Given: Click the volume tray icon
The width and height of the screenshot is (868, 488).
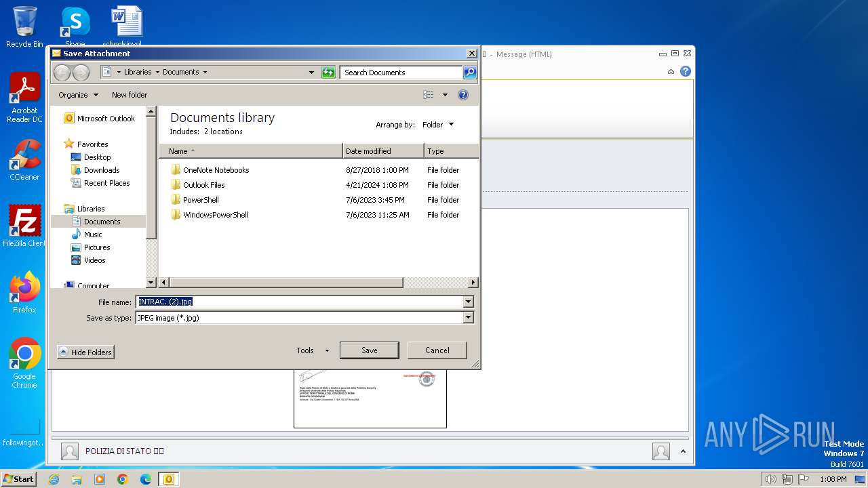Looking at the screenshot, I should coord(770,479).
